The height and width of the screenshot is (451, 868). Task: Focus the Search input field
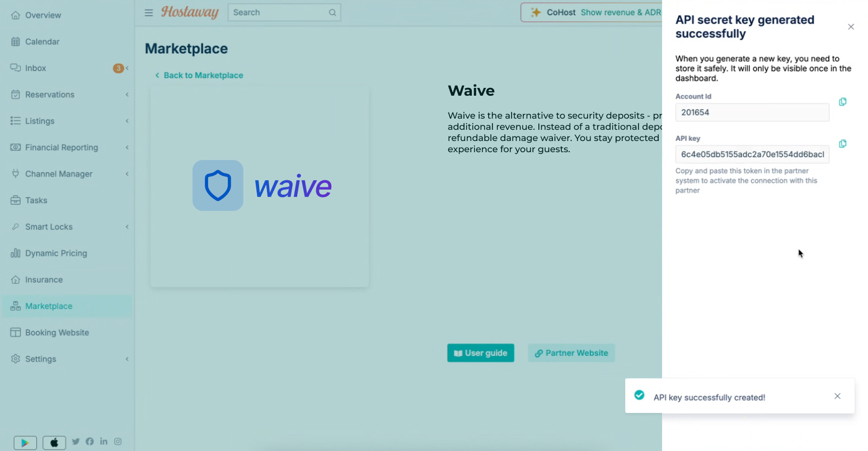pos(284,12)
